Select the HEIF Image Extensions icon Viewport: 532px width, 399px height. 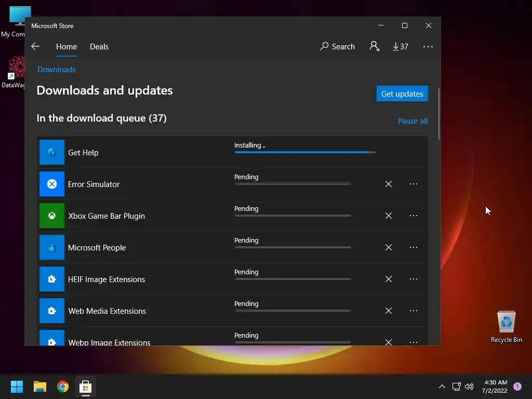(52, 279)
